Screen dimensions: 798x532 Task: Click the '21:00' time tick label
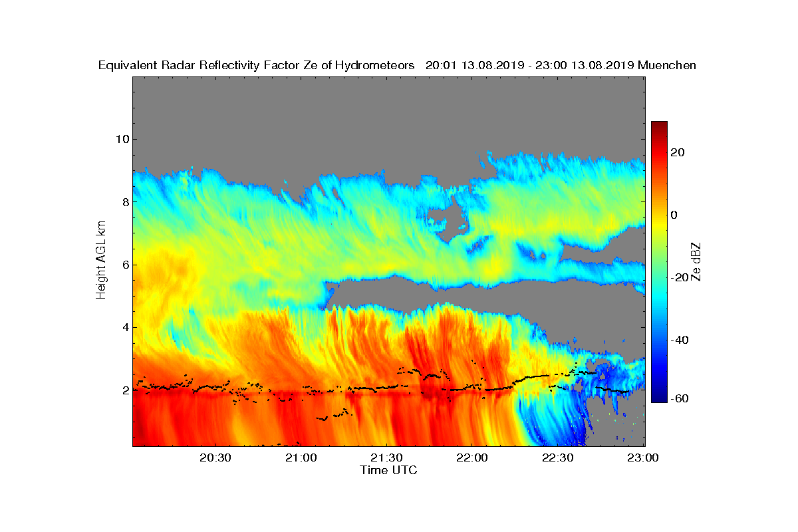tap(301, 458)
